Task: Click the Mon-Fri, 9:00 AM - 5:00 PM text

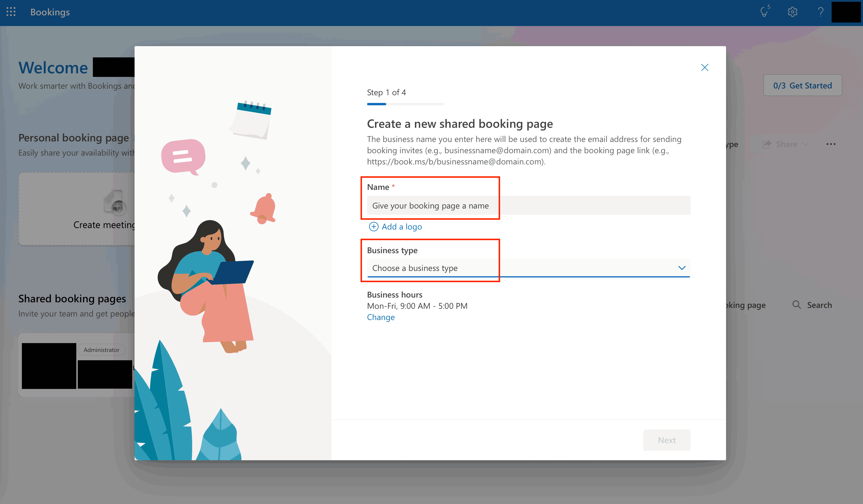Action: [417, 306]
